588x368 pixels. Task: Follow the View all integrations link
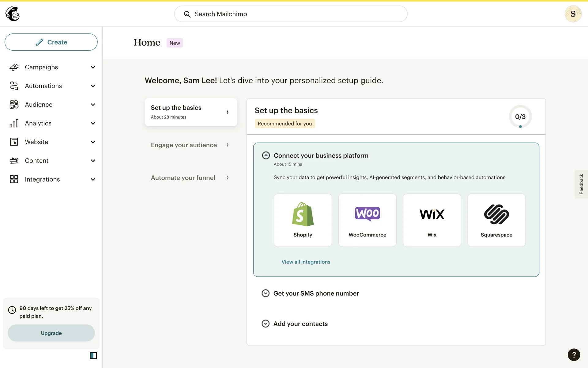[306, 262]
